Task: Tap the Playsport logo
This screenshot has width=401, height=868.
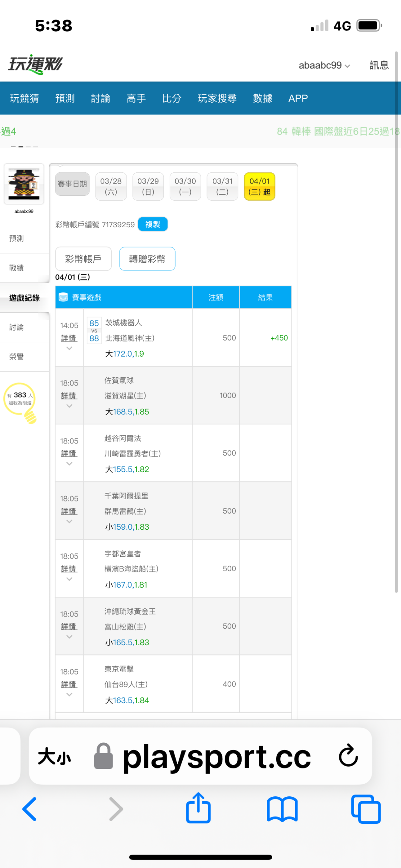Action: (36, 65)
